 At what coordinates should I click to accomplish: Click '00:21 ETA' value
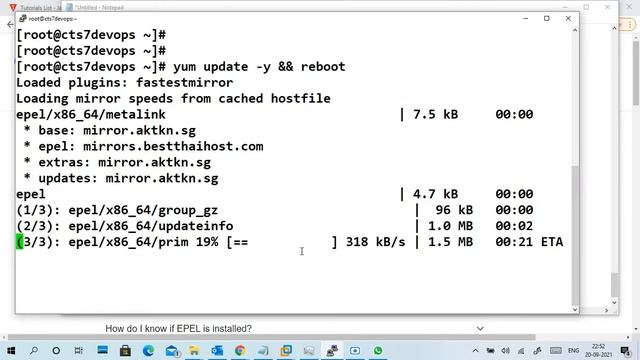tap(529, 242)
